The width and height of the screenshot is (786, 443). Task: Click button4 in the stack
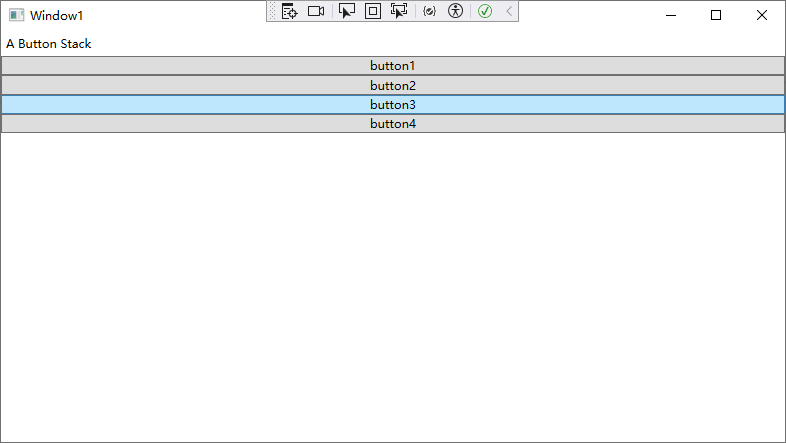pyautogui.click(x=393, y=124)
